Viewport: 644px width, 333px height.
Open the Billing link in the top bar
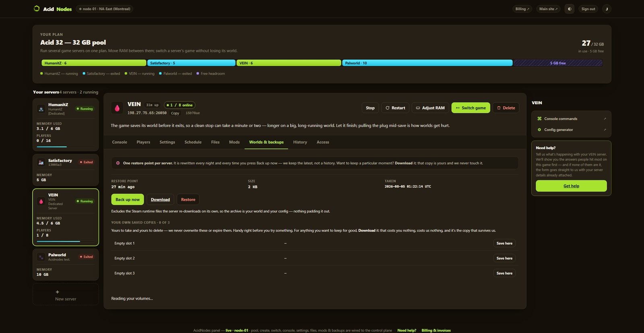coord(522,9)
